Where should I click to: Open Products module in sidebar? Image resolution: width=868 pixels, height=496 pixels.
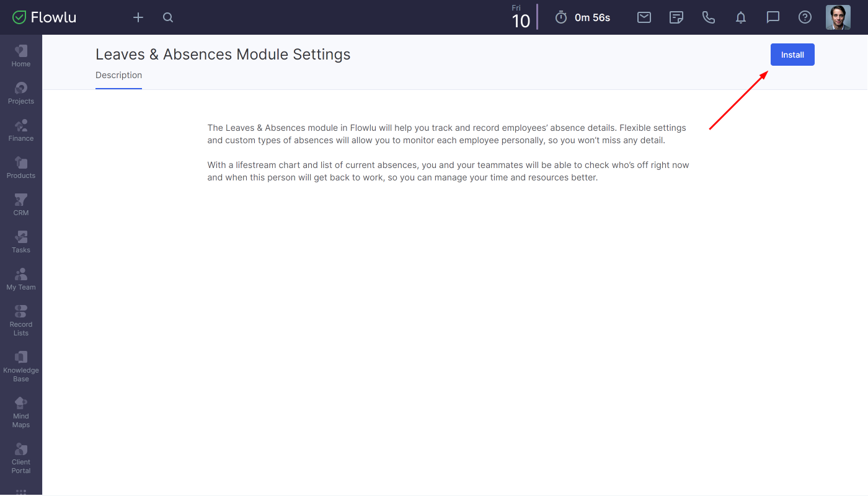tap(21, 167)
